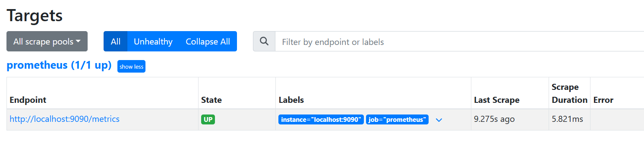Click the show less button
This screenshot has height=159, width=644.
(x=131, y=67)
